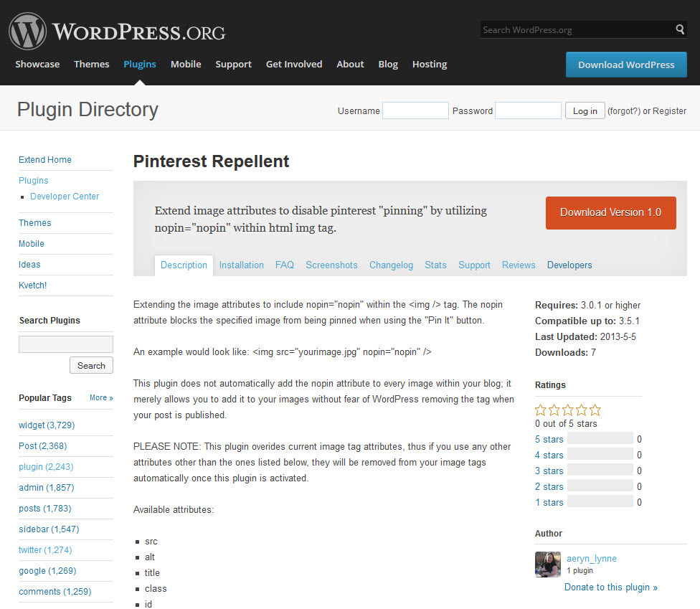The image size is (700, 609).
Task: Click the WordPress logo icon
Action: point(28,32)
